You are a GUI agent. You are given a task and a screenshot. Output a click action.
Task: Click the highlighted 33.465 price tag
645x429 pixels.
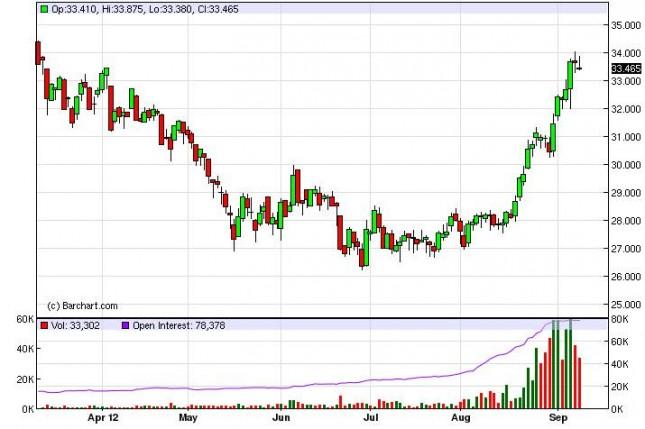click(626, 68)
